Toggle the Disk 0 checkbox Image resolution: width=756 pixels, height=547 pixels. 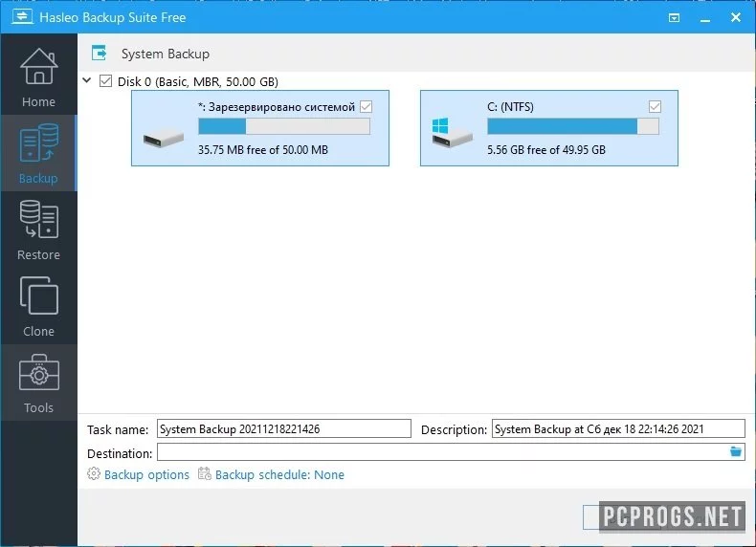point(105,81)
